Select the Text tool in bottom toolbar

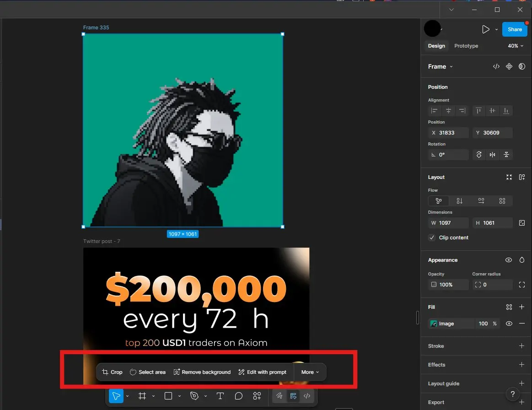click(220, 396)
